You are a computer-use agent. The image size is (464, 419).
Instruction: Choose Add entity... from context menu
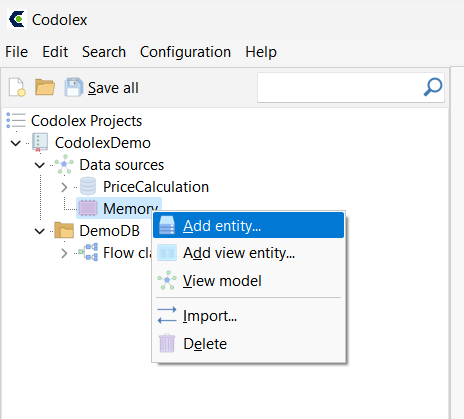[248, 226]
